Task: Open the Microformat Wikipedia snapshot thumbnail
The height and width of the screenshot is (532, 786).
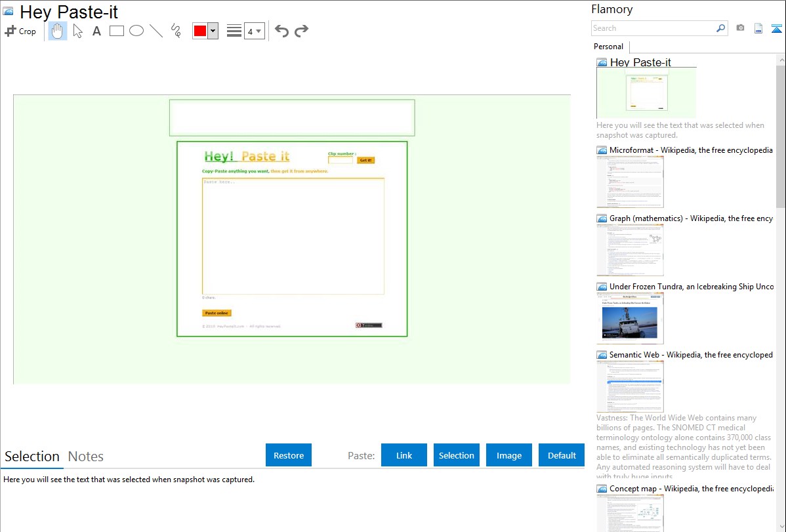Action: coord(630,182)
